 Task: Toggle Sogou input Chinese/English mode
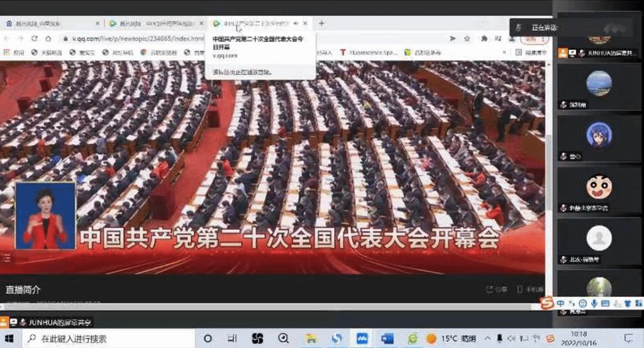[560, 304]
